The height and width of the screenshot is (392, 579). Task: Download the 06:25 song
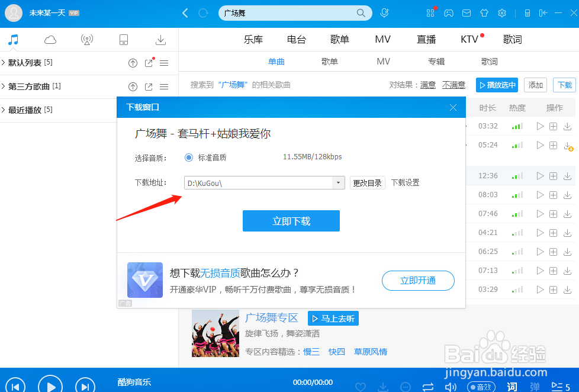pyautogui.click(x=568, y=252)
